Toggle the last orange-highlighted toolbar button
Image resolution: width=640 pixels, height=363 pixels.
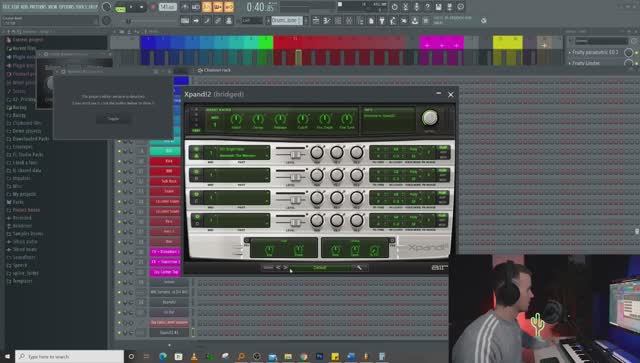pyautogui.click(x=229, y=7)
